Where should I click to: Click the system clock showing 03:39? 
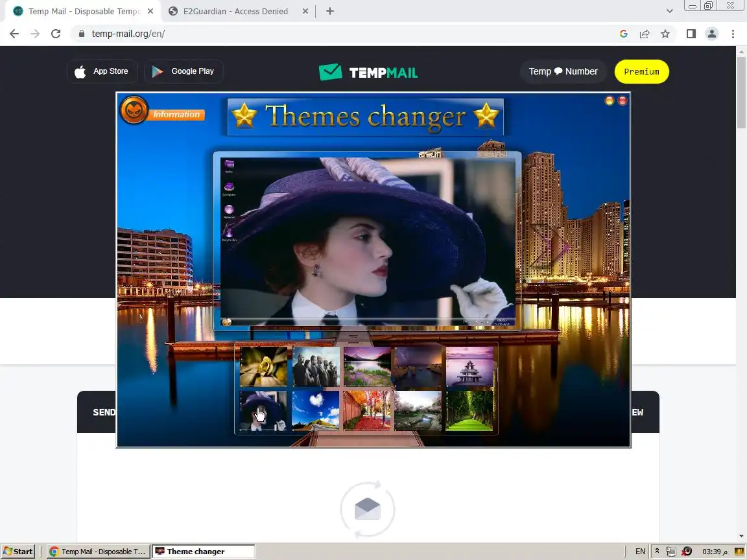[x=715, y=552]
